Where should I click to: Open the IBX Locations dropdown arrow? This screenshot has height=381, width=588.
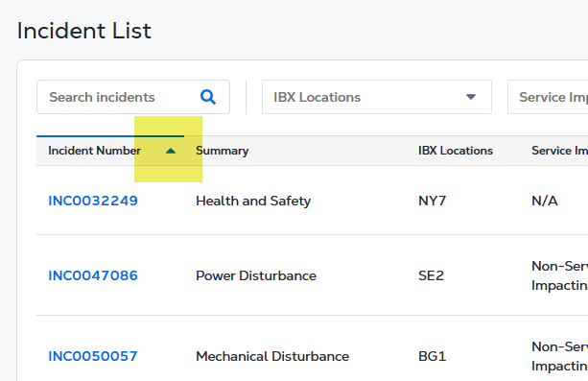471,97
